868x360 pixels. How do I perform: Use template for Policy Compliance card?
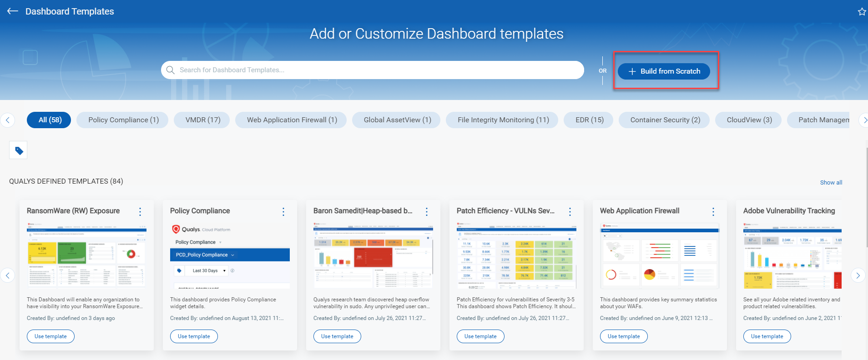coord(194,336)
